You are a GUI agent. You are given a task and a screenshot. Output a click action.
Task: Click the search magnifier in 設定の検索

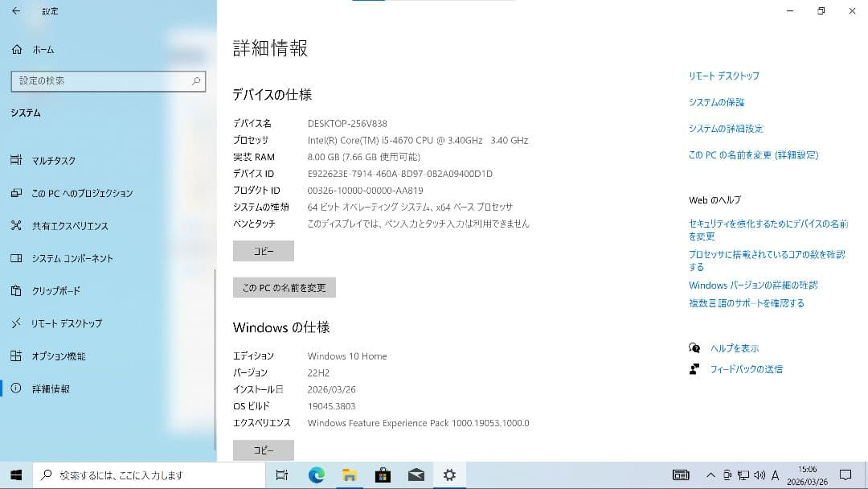pos(196,81)
